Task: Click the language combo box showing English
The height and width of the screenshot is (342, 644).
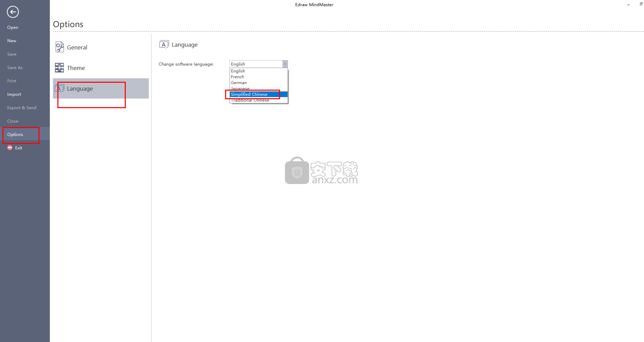Action: (x=258, y=64)
